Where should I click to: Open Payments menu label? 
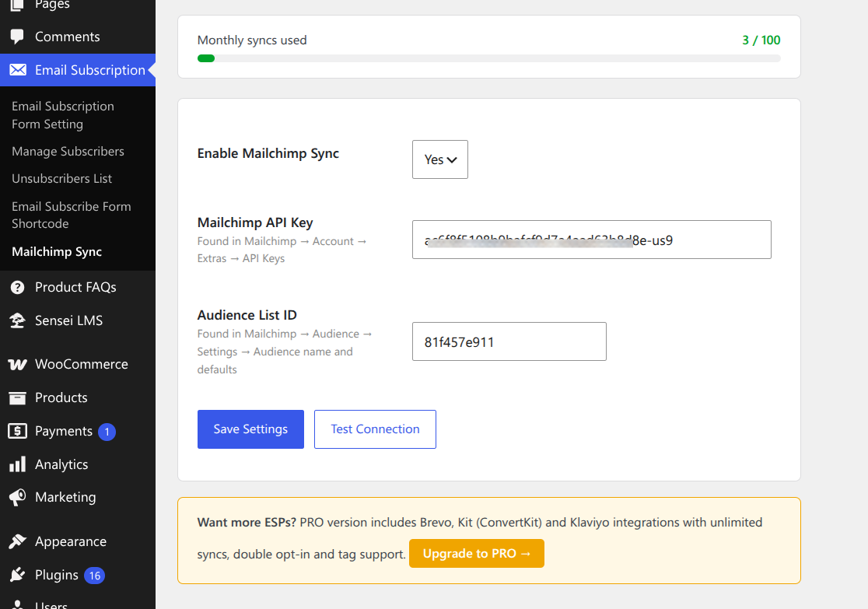click(x=64, y=432)
